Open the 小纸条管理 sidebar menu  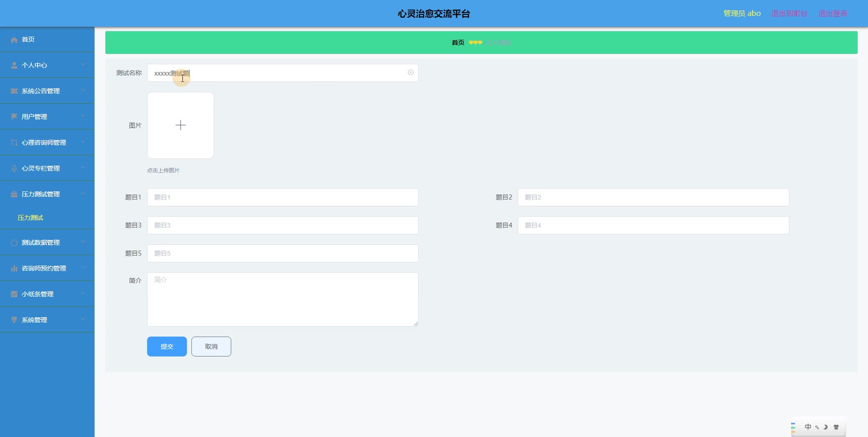point(47,294)
